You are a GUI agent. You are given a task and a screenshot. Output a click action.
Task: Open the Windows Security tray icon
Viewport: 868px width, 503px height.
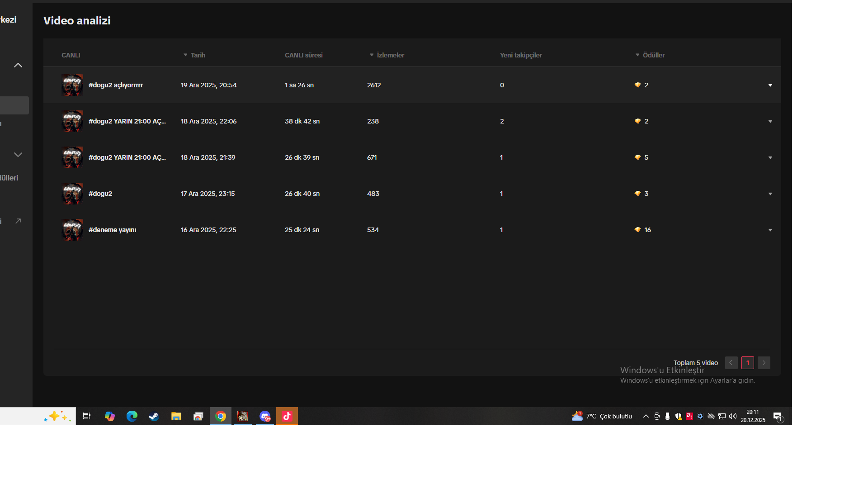[679, 416]
